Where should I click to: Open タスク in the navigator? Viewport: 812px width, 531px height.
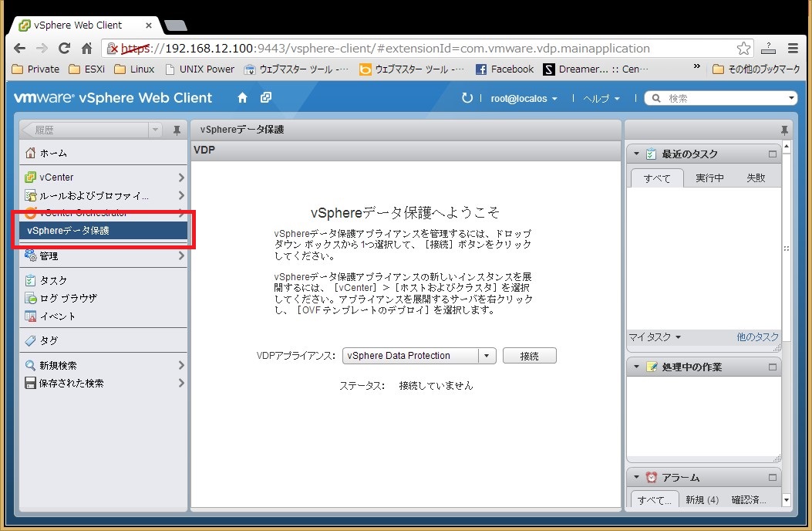click(x=103, y=280)
